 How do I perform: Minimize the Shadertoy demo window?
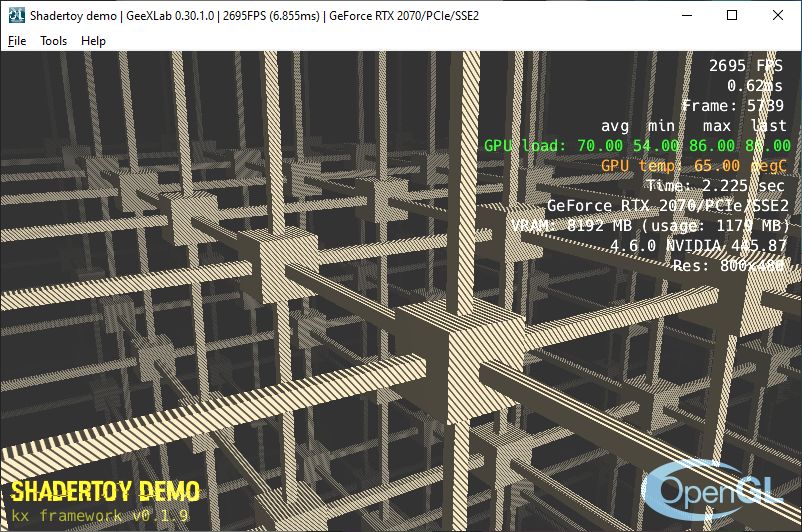pyautogui.click(x=687, y=15)
